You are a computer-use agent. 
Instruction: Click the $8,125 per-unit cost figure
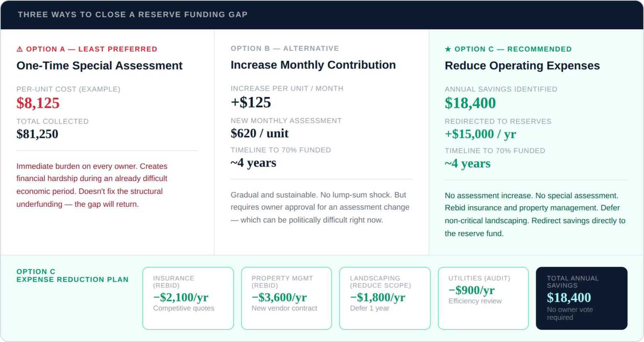38,103
